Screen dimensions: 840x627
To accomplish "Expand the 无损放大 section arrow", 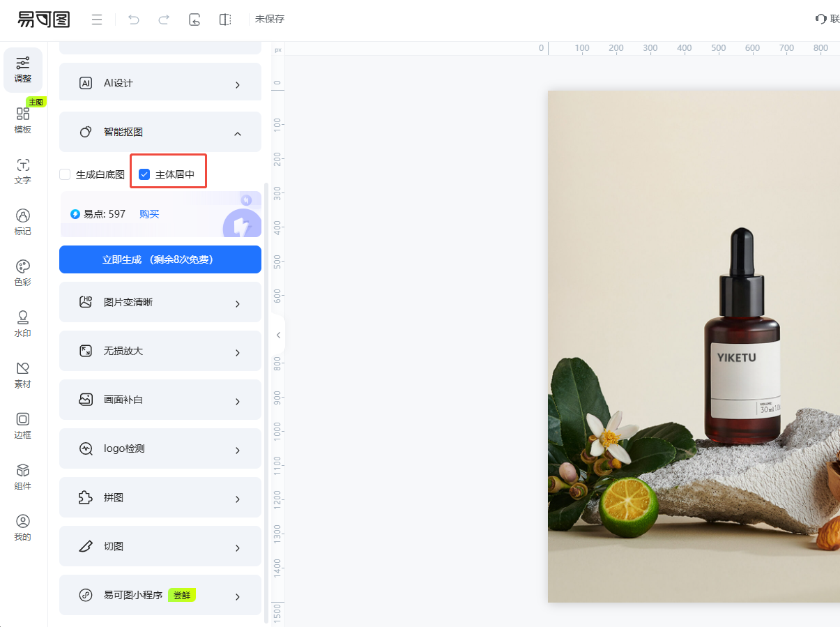I will tap(238, 352).
